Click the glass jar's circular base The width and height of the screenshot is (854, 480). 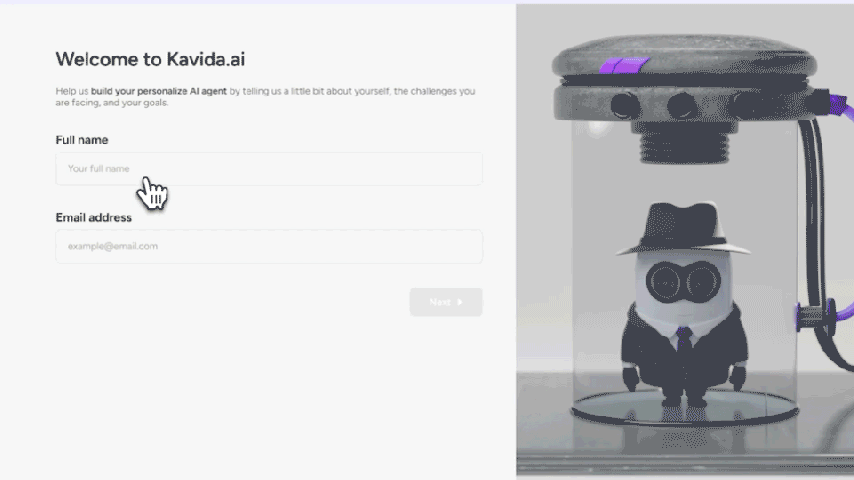click(x=684, y=408)
